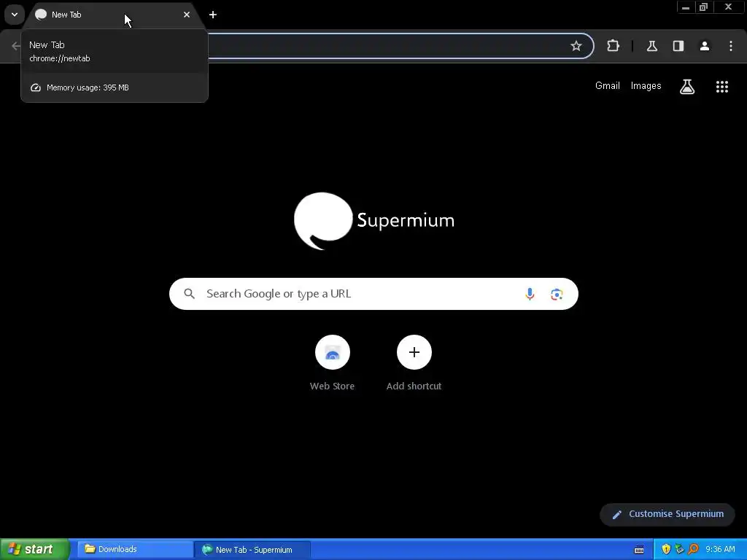Open the security shield tray icon
Image resolution: width=747 pixels, height=560 pixels.
click(x=666, y=549)
